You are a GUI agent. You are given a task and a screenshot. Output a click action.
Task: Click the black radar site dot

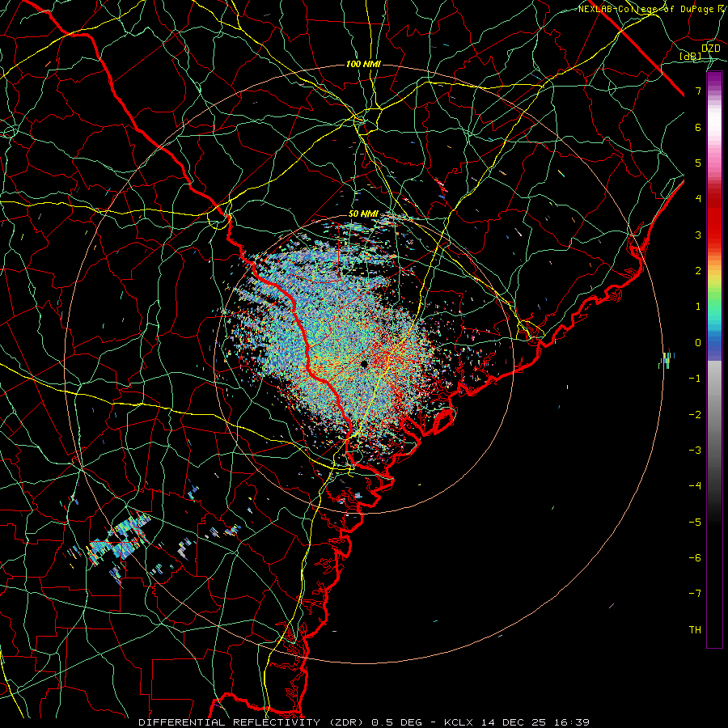pyautogui.click(x=364, y=364)
